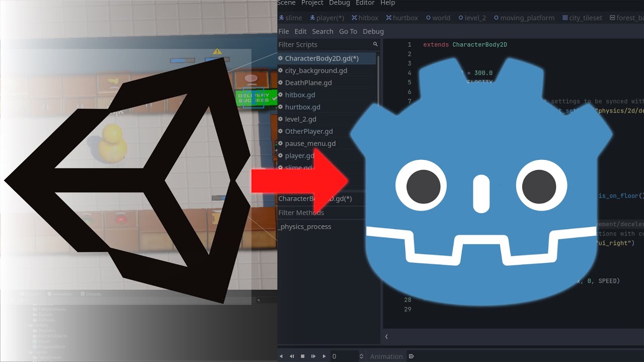Click the animation position stepper arrows
The image size is (644, 362).
coord(361,356)
